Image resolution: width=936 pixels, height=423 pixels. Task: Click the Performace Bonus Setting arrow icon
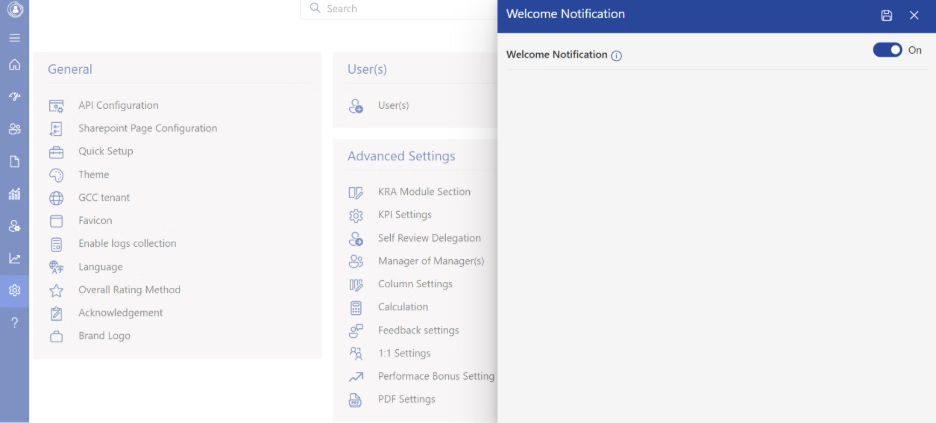pos(356,377)
